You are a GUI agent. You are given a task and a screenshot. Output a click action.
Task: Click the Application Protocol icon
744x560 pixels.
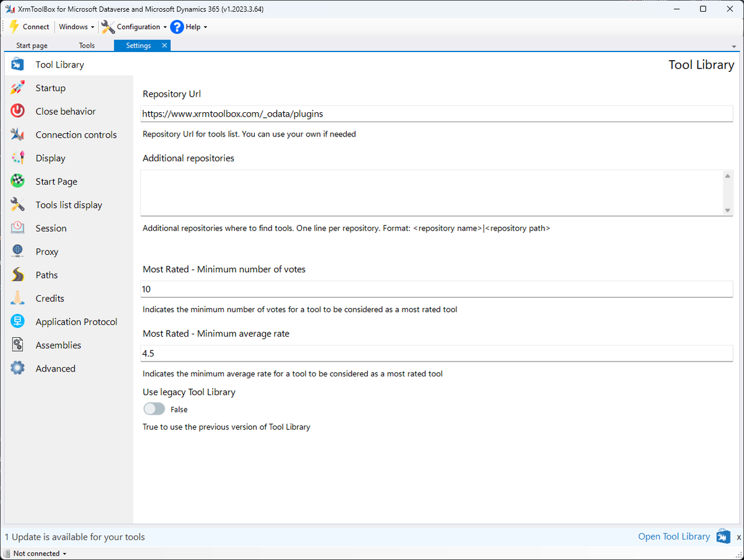(x=17, y=321)
